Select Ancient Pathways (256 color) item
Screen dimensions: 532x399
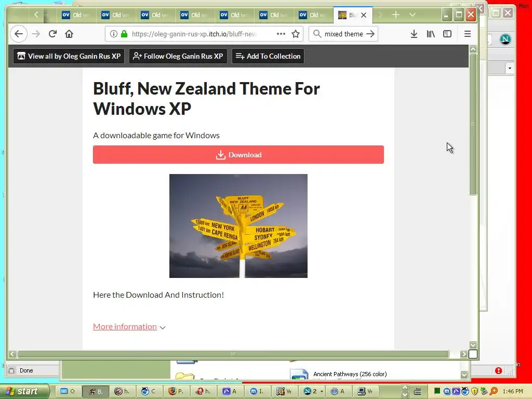(x=350, y=374)
